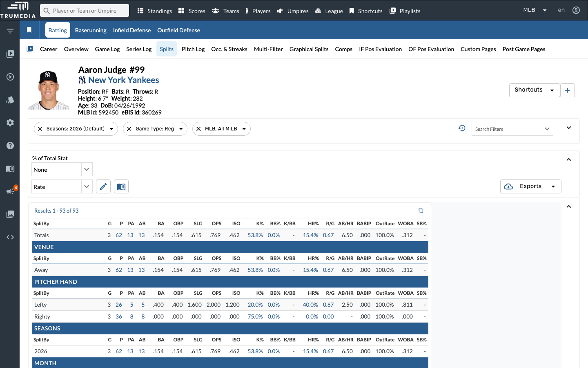
Task: Open the League menu
Action: pyautogui.click(x=329, y=11)
